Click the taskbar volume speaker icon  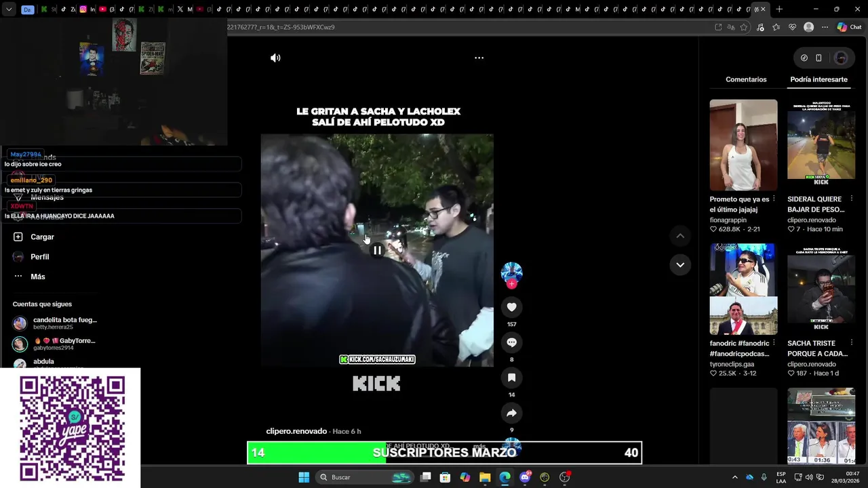click(x=809, y=477)
